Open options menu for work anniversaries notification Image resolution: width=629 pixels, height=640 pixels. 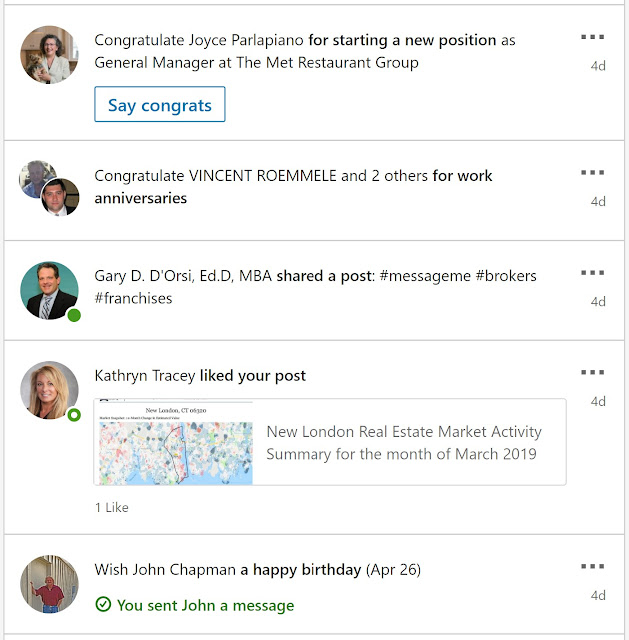[x=592, y=173]
